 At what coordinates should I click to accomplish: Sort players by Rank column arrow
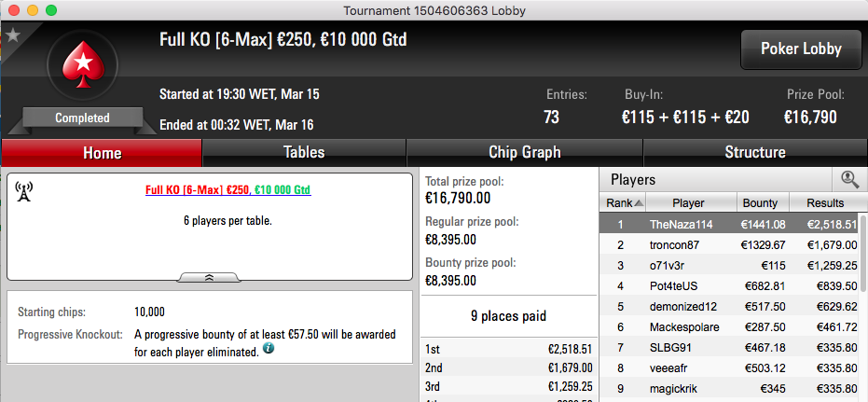coord(639,203)
